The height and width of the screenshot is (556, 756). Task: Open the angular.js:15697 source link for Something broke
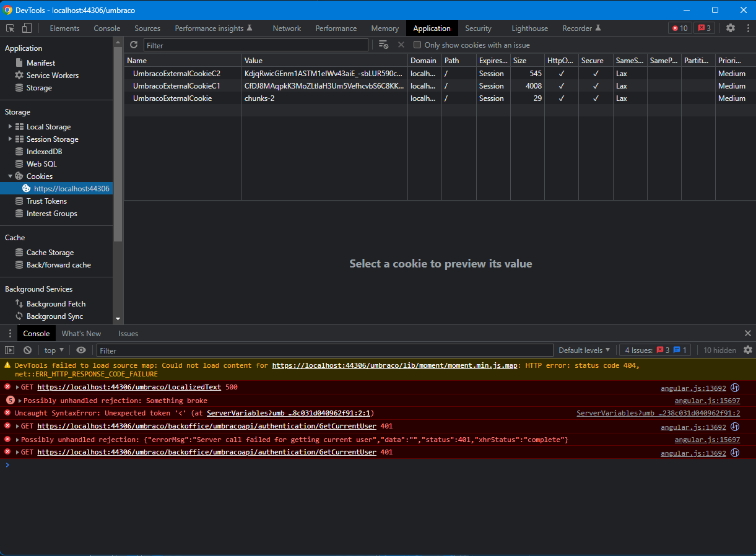[x=707, y=401]
